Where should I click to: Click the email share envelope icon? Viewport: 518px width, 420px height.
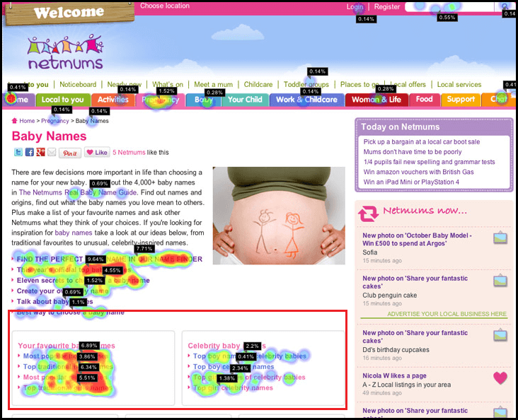tap(52, 152)
